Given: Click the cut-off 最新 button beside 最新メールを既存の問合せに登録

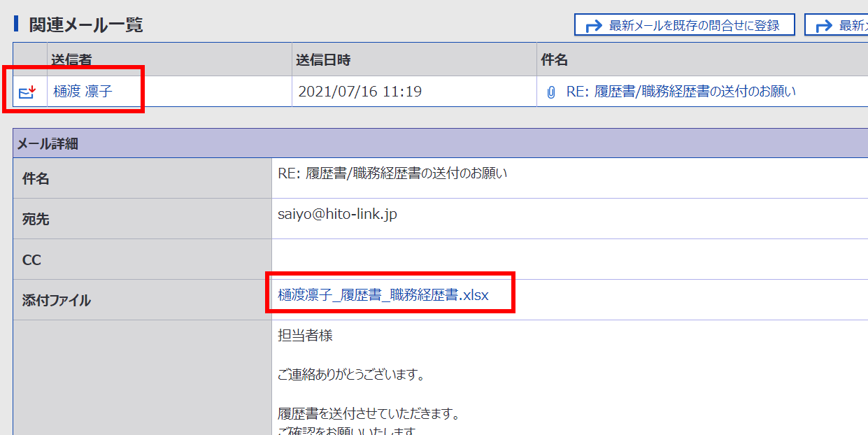Looking at the screenshot, I should coord(837,25).
